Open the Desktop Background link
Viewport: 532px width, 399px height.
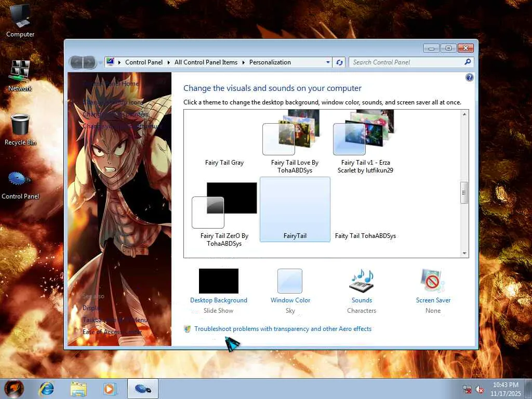[219, 300]
